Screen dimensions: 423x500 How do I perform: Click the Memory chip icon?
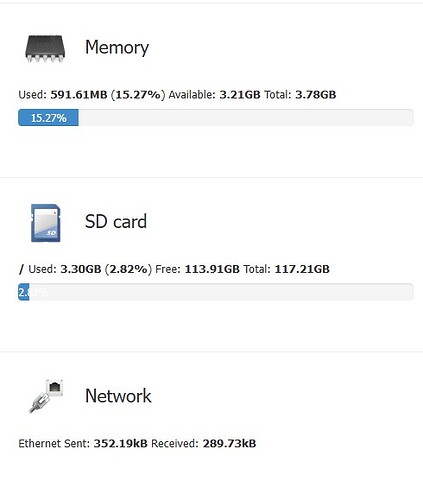coord(45,48)
